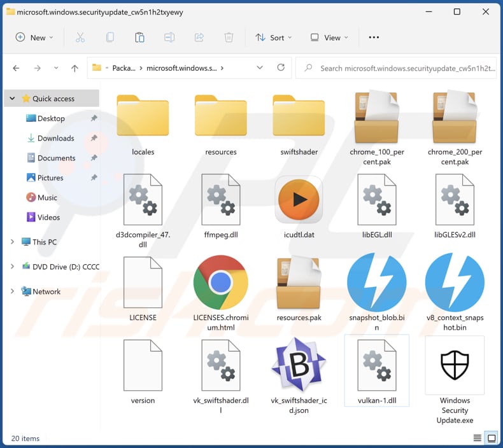Select ffmpeg.dll file
The height and width of the screenshot is (448, 503).
coord(221,206)
